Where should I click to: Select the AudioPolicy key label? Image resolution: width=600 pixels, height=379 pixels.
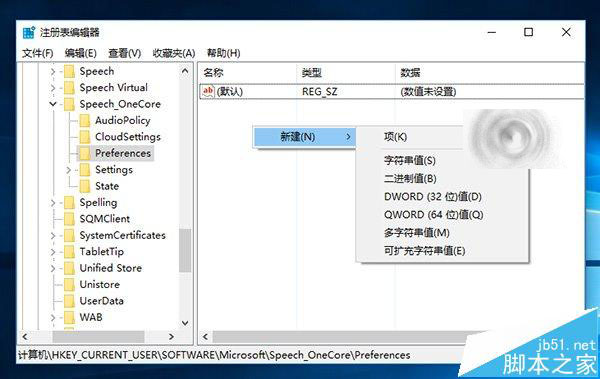tap(122, 121)
